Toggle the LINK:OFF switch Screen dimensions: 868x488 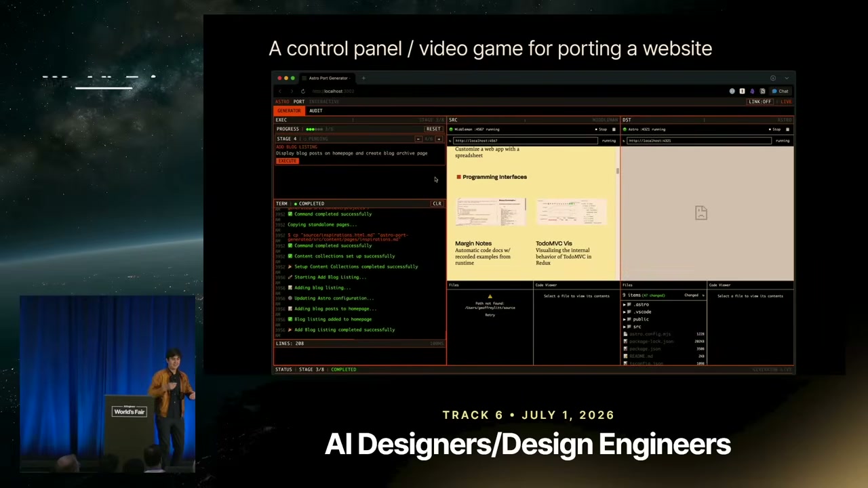click(759, 102)
